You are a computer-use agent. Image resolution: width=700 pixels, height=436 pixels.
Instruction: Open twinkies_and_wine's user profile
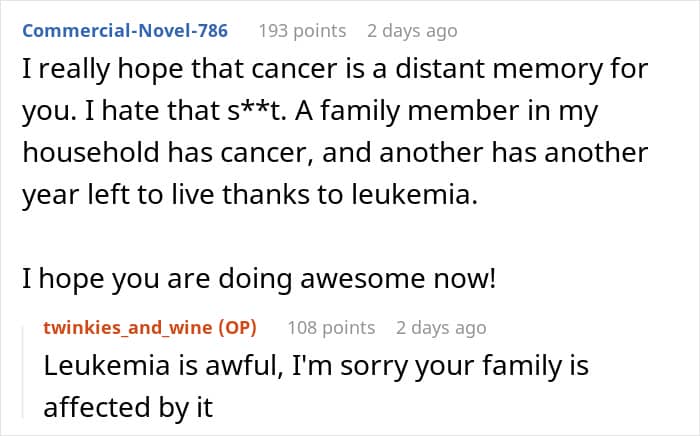point(128,328)
